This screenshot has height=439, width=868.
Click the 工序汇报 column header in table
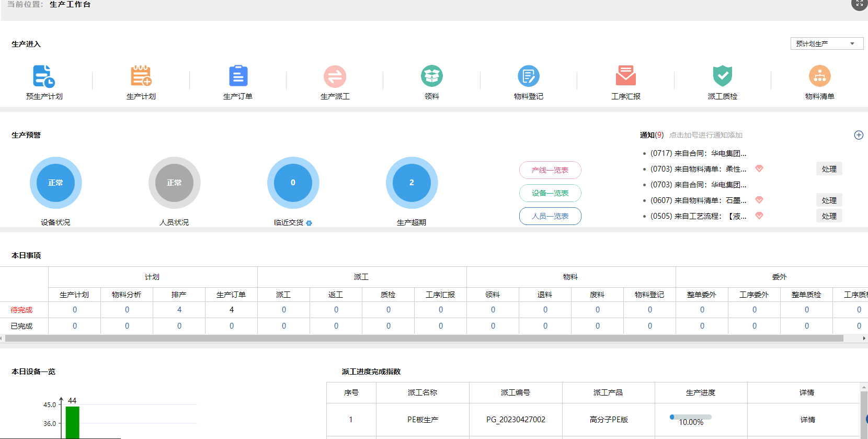tap(440, 295)
